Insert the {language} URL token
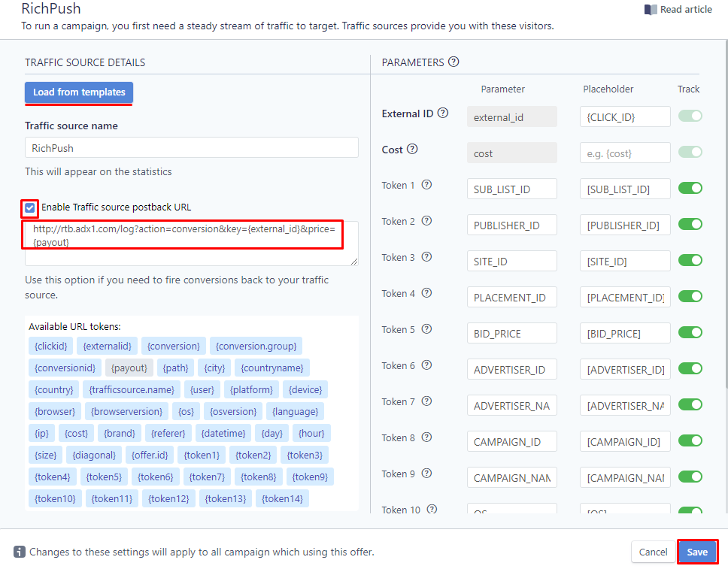Viewport: 728px width, 572px height. (296, 411)
